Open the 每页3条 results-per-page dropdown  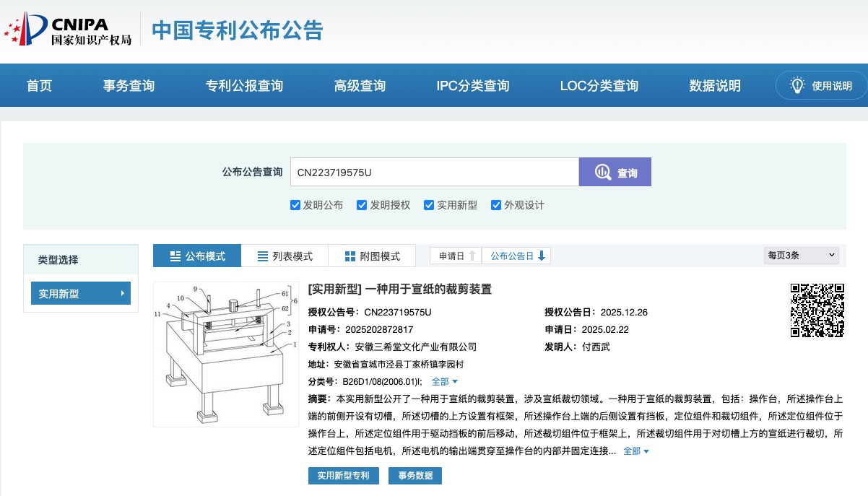tap(801, 255)
